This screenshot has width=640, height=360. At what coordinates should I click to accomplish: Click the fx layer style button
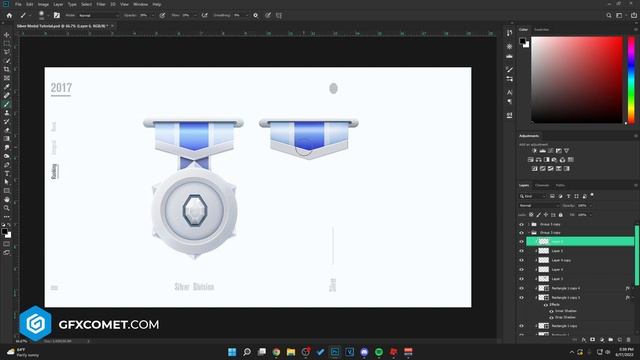click(584, 340)
